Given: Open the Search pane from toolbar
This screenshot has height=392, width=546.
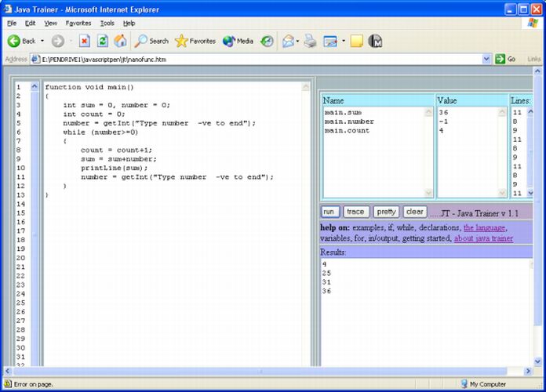Looking at the screenshot, I should (151, 41).
